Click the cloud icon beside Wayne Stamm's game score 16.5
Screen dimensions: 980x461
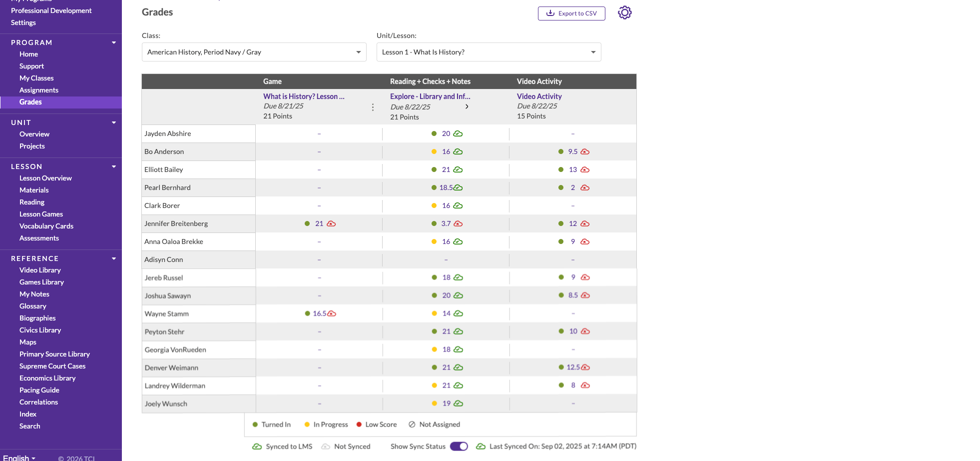[332, 313]
